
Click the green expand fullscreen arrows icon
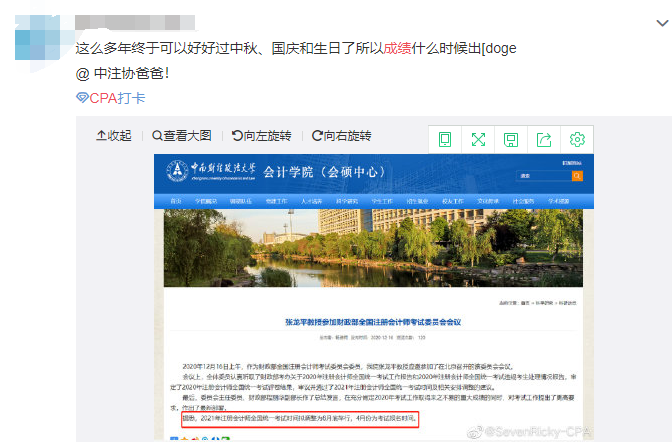[478, 139]
